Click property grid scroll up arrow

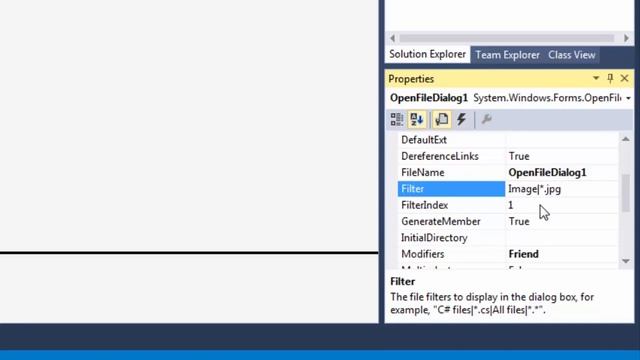[x=626, y=139]
